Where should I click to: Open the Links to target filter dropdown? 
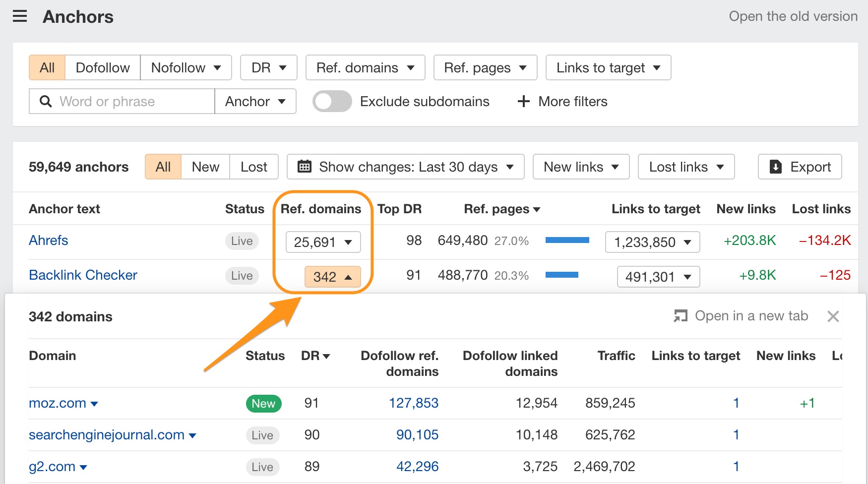(608, 67)
